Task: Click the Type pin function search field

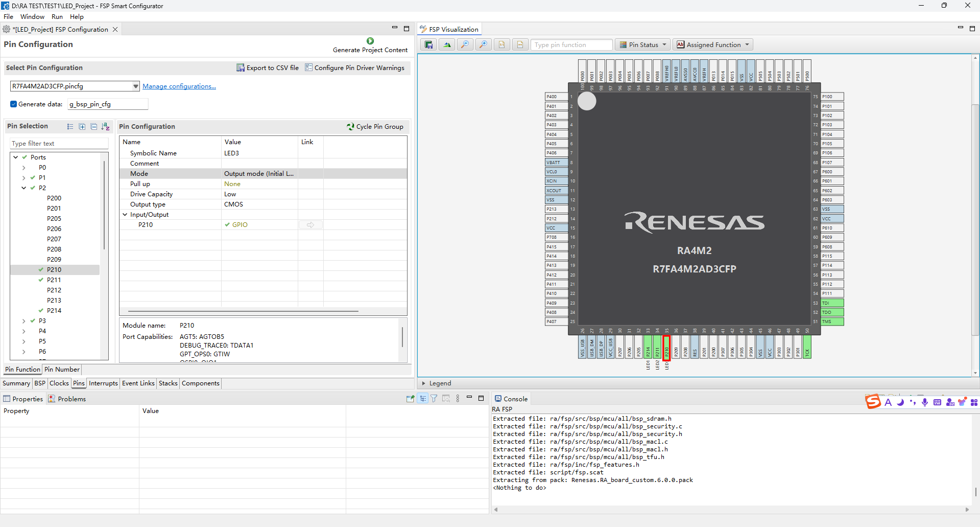Action: click(571, 45)
